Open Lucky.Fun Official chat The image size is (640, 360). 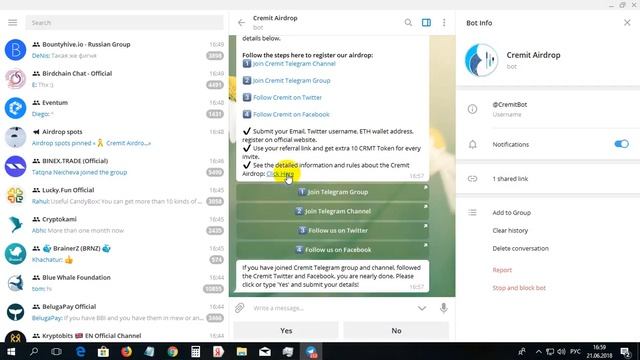(x=114, y=196)
